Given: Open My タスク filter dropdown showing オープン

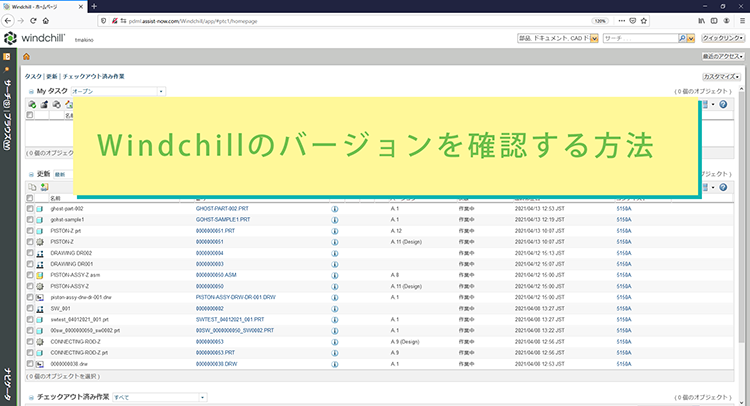Looking at the screenshot, I should pos(118,91).
